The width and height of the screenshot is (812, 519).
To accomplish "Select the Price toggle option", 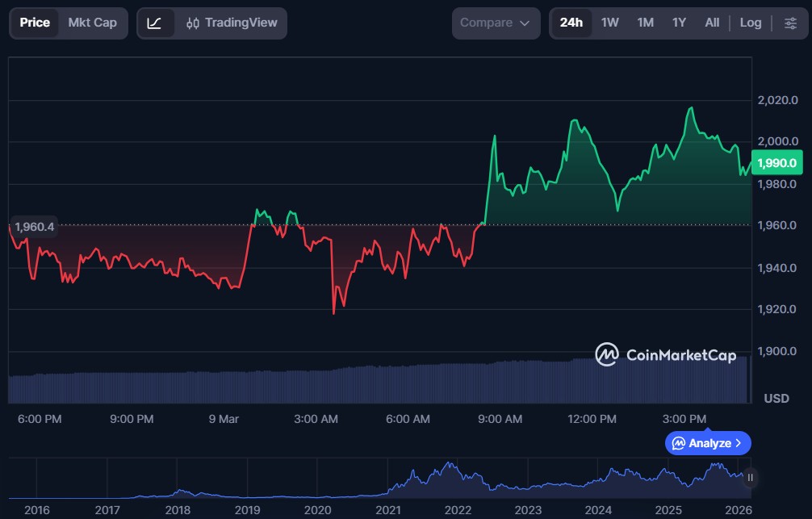I will pyautogui.click(x=35, y=23).
